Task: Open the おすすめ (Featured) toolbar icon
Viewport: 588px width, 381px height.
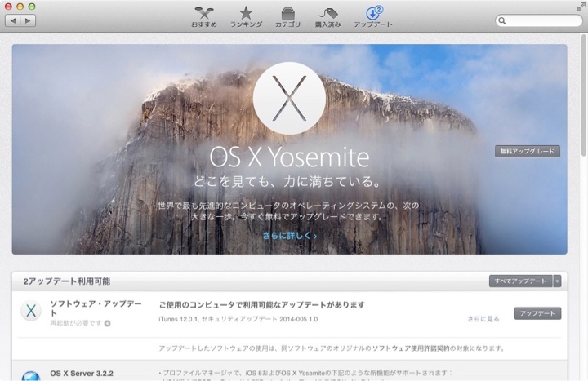Action: pos(204,17)
